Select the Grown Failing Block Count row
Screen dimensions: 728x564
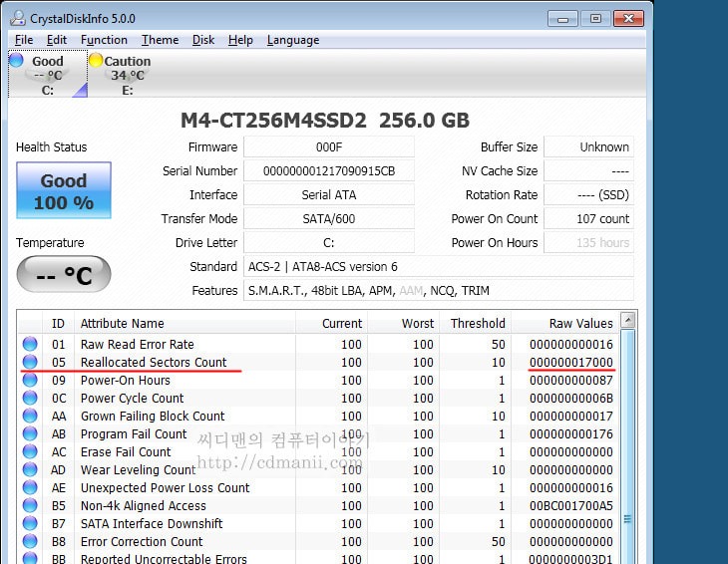coord(153,417)
